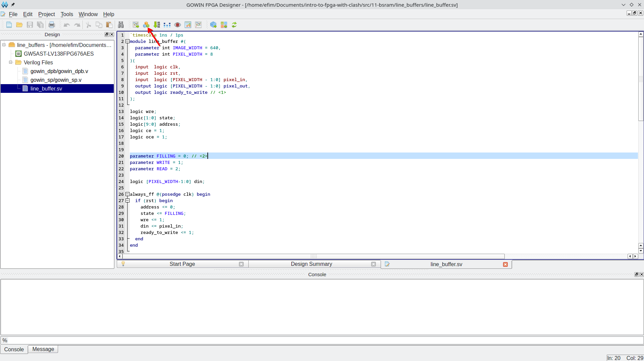This screenshot has width=644, height=361.
Task: Click the 'logic [PIXEL_WIDTH-1:0] din;' code line
Action: (x=167, y=181)
